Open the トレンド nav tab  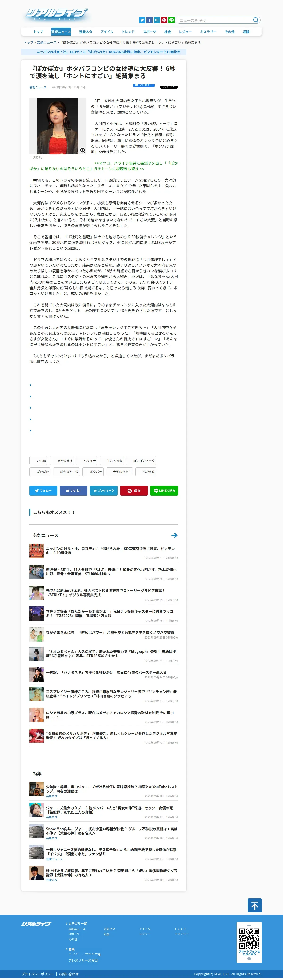(128, 32)
